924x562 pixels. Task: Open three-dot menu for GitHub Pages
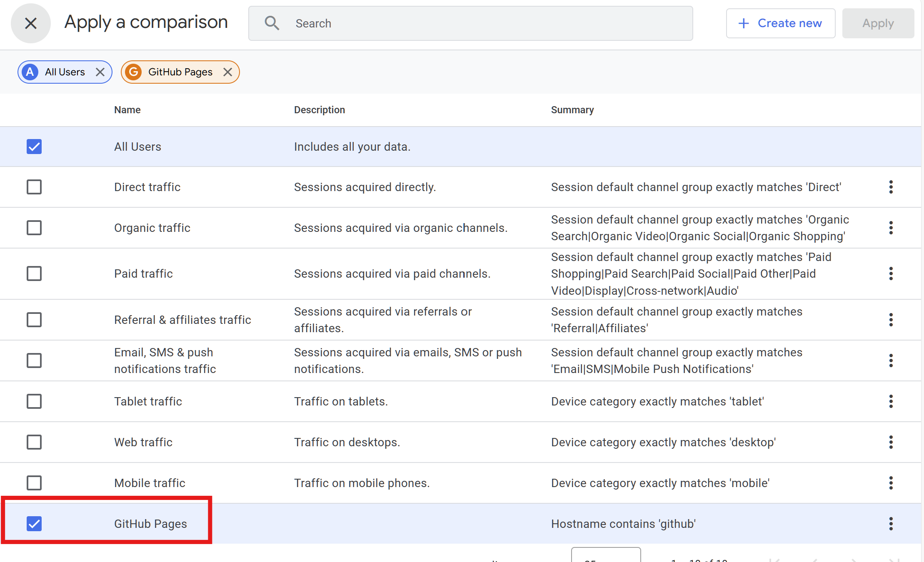(x=891, y=524)
